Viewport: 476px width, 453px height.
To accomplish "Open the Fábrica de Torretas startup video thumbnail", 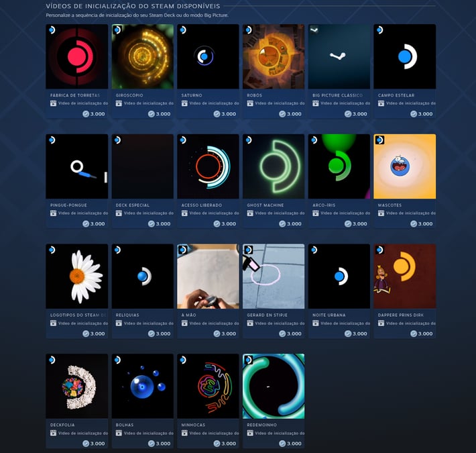I will point(77,56).
